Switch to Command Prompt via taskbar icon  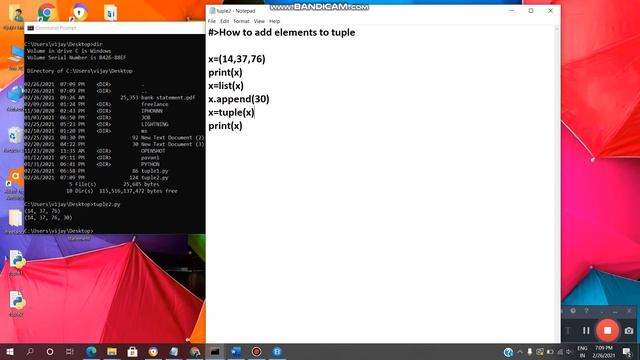(x=215, y=351)
